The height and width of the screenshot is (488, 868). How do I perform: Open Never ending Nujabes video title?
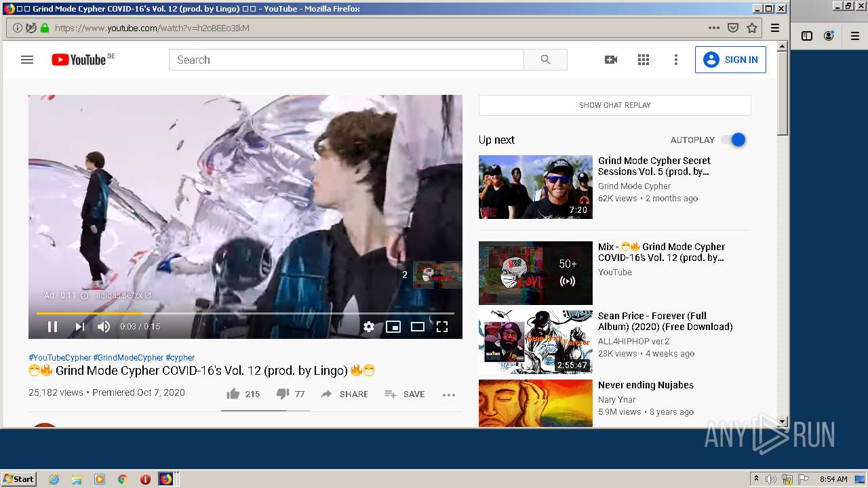[x=646, y=385]
